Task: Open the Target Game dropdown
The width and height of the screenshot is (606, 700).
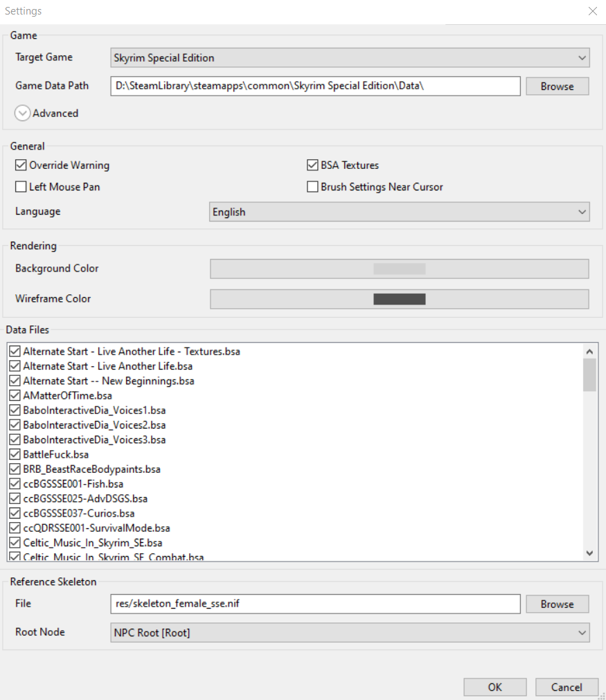Action: click(582, 57)
